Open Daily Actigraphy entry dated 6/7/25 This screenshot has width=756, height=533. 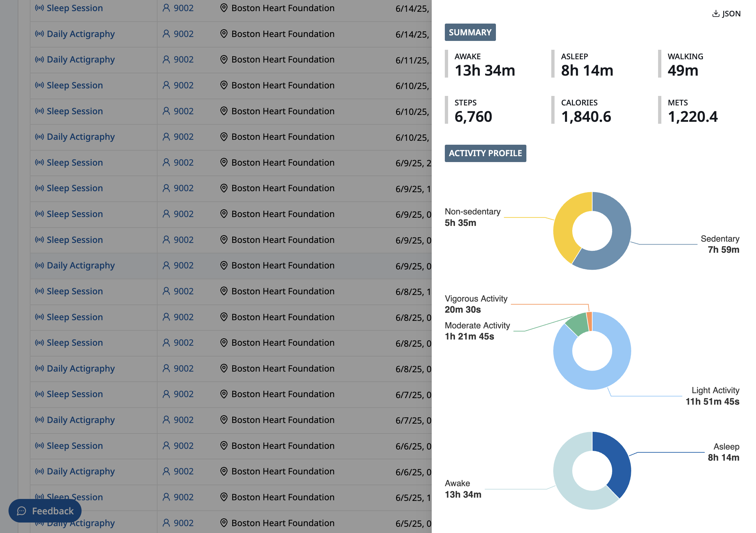(x=81, y=420)
